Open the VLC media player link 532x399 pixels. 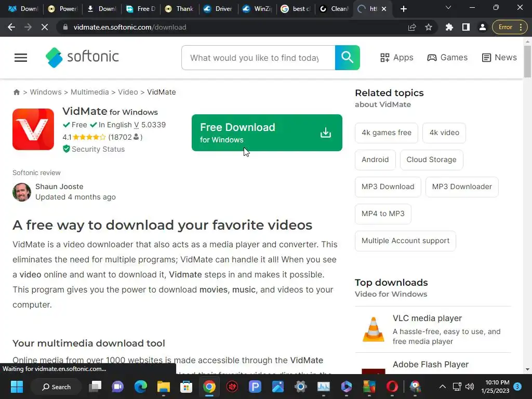427,318
